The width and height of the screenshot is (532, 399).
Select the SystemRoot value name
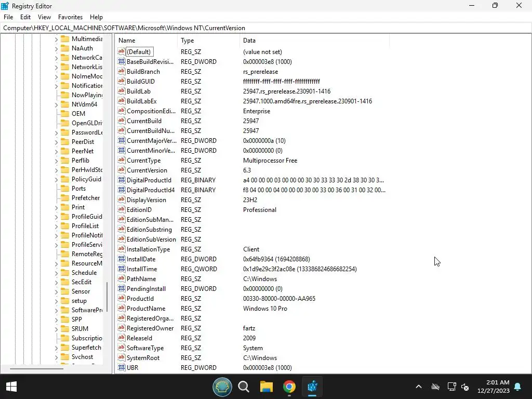143,357
